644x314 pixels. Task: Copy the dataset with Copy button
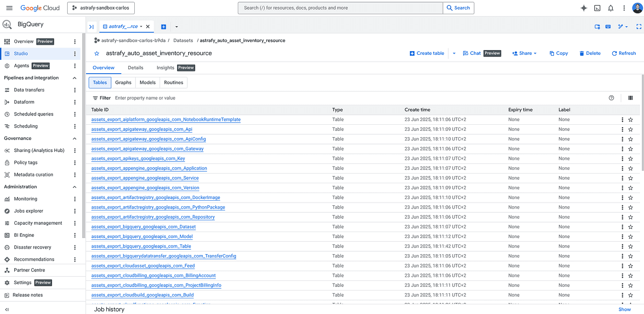pyautogui.click(x=558, y=53)
